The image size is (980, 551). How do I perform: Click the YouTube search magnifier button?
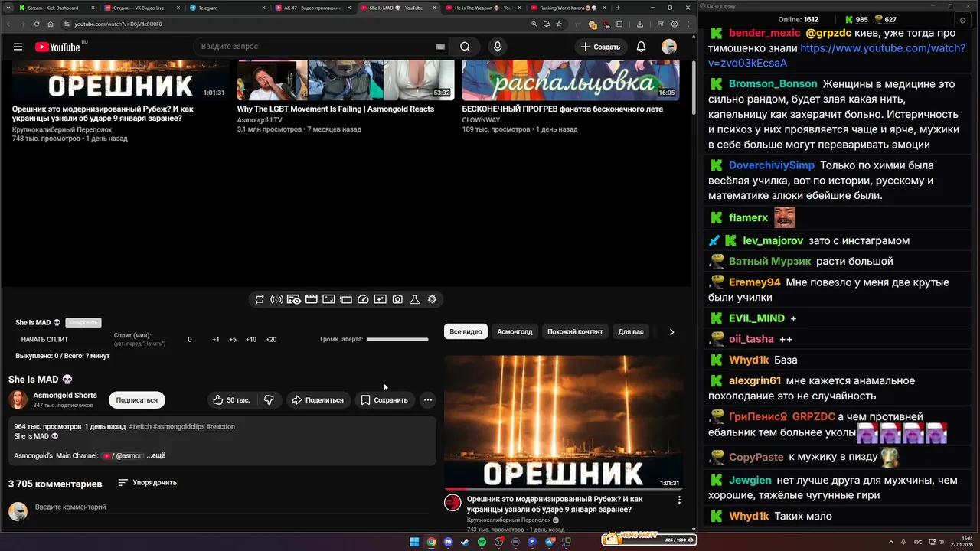coord(465,47)
